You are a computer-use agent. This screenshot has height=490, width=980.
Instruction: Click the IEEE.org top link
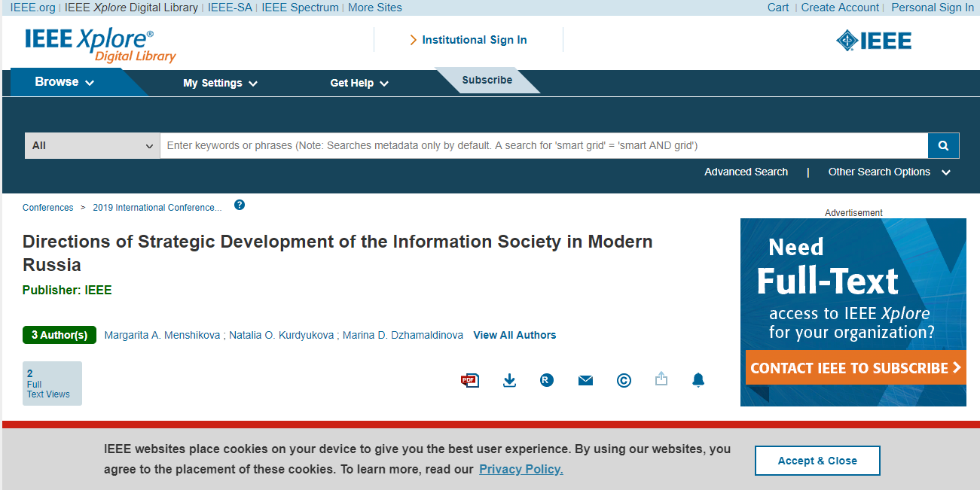click(x=32, y=8)
